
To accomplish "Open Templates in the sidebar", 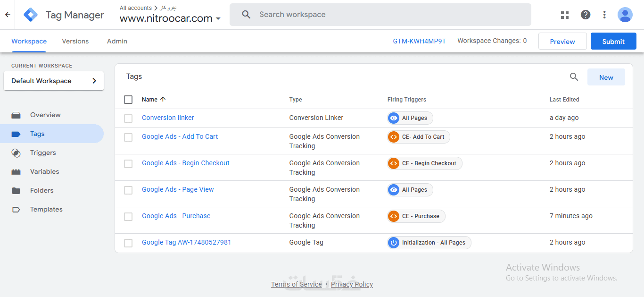I will 46,209.
